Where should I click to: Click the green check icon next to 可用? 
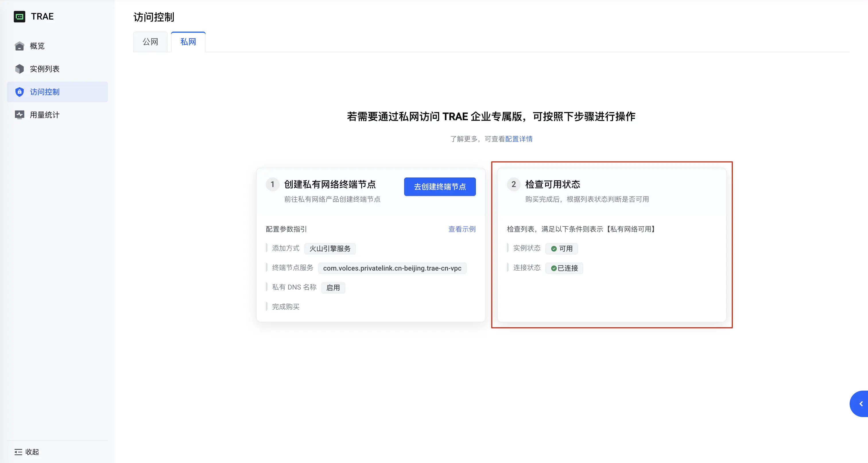(554, 249)
